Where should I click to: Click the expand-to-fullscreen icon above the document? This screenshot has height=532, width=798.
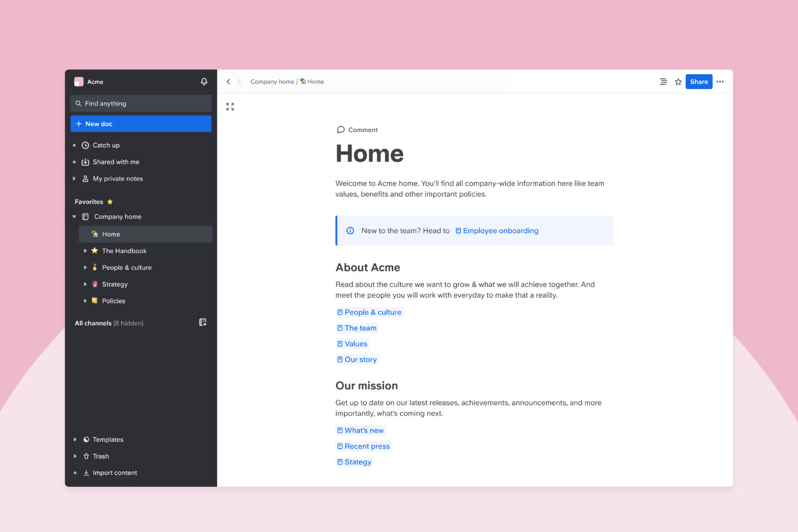pos(230,106)
